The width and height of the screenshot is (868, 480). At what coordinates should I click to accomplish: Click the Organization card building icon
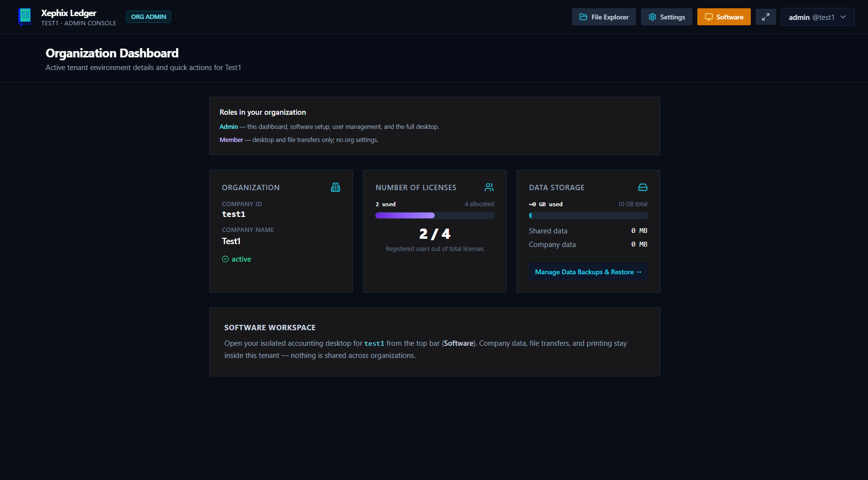click(336, 187)
